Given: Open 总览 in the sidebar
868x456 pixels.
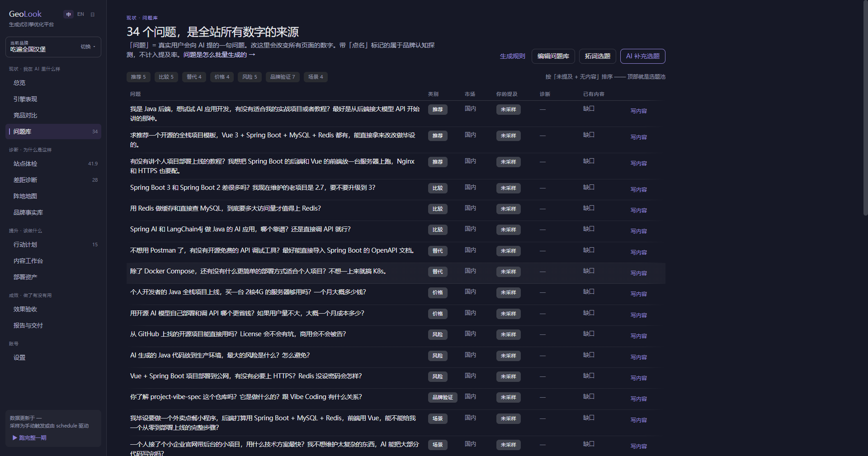Looking at the screenshot, I should click(x=53, y=83).
